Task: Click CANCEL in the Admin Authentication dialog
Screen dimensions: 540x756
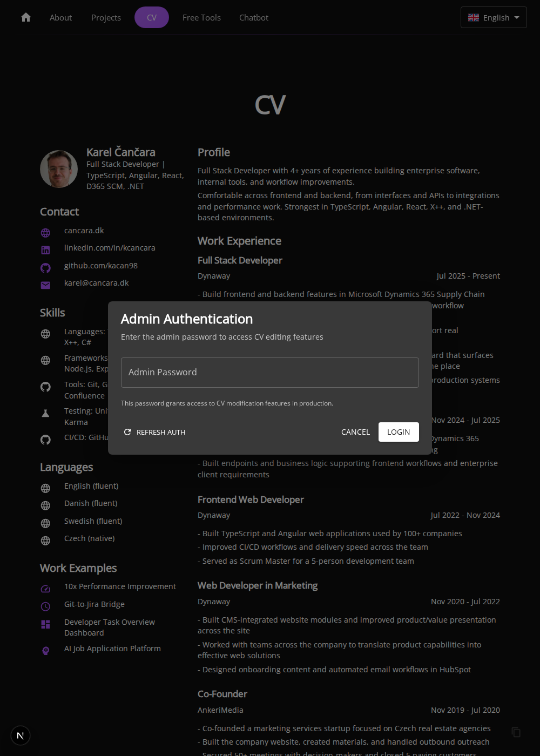Action: 355,432
